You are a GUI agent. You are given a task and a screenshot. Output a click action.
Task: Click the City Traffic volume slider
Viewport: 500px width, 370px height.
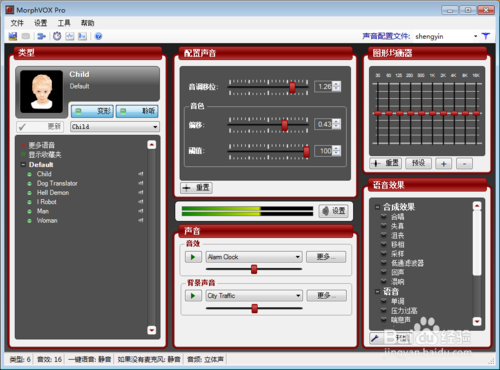coord(255,309)
